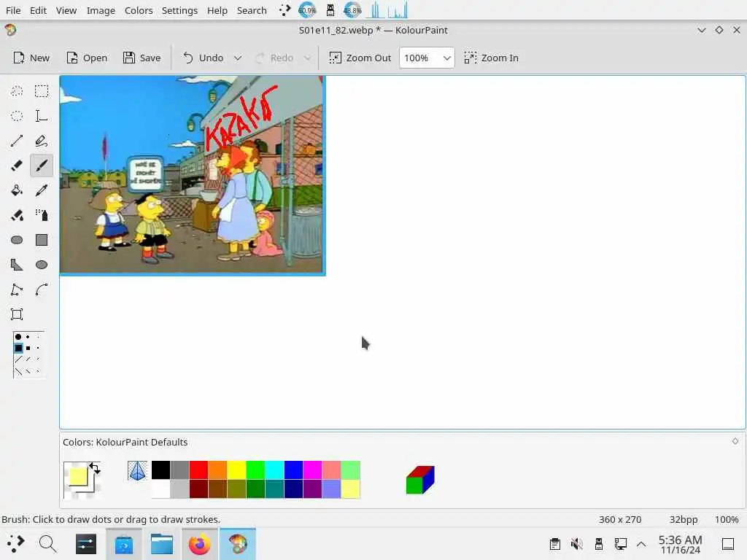Open the color cube similarity icon
Screen dimensions: 747x560
(420, 480)
